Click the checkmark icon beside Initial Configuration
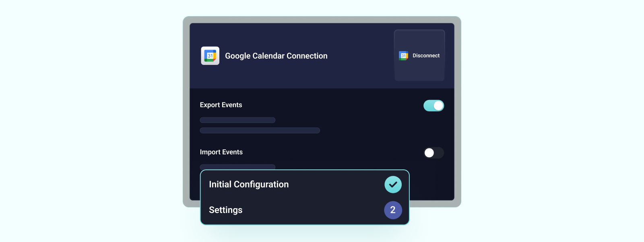The height and width of the screenshot is (242, 644). tap(393, 185)
